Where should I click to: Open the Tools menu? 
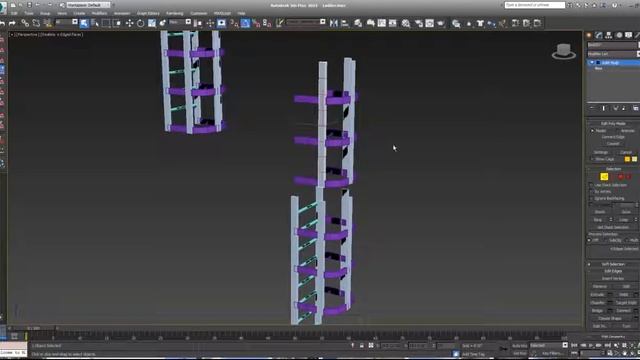pyautogui.click(x=29, y=13)
